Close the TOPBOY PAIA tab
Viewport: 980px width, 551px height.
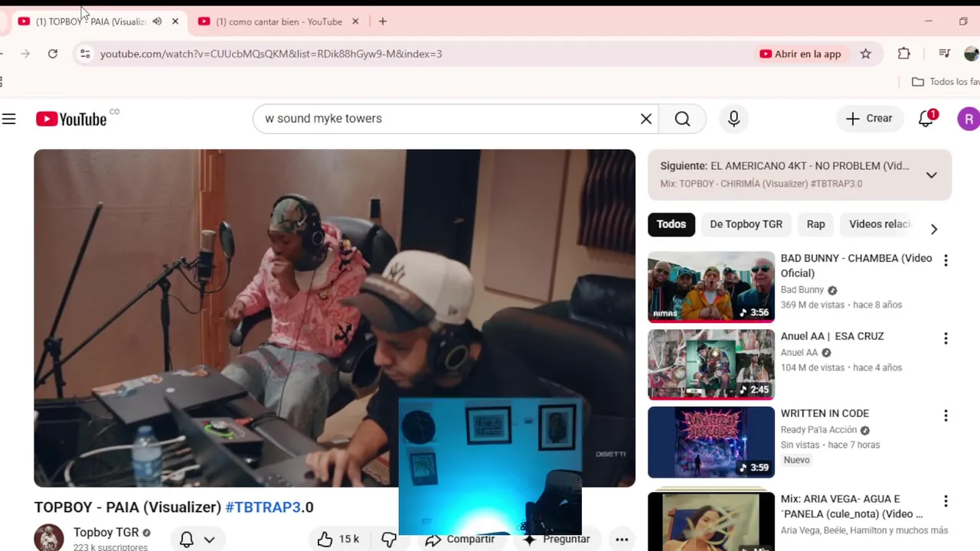[x=175, y=21]
